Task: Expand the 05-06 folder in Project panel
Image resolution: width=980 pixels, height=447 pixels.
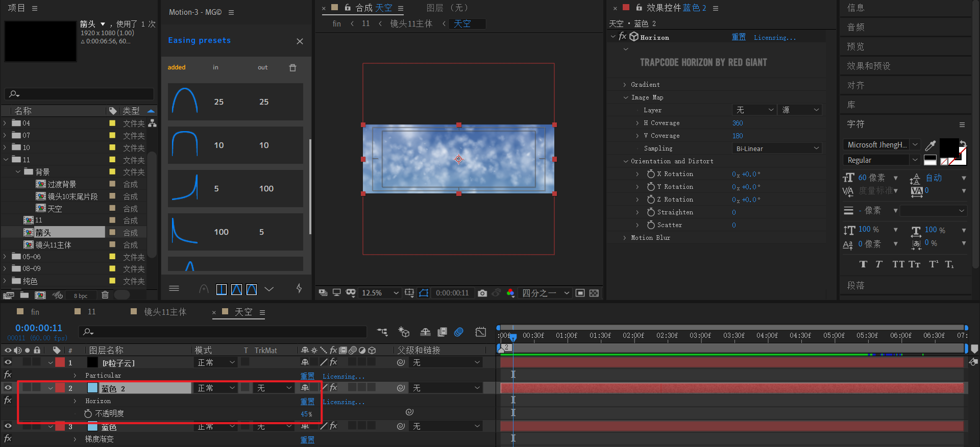Action: point(5,257)
